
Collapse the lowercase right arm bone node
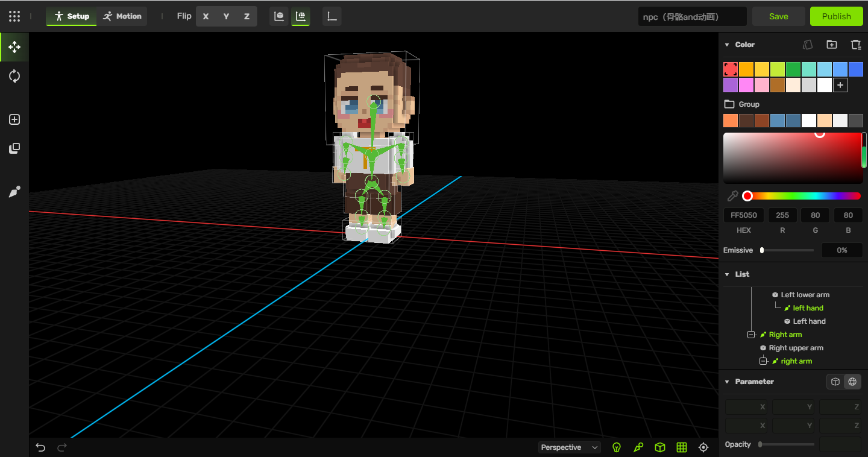pos(763,361)
